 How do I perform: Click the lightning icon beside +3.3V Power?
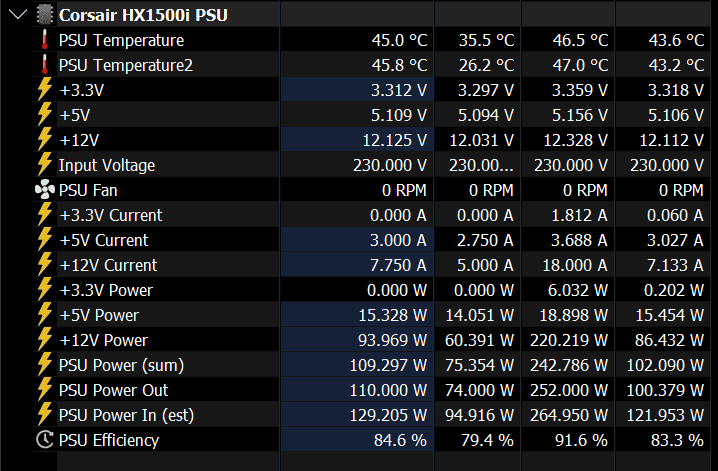pyautogui.click(x=44, y=289)
